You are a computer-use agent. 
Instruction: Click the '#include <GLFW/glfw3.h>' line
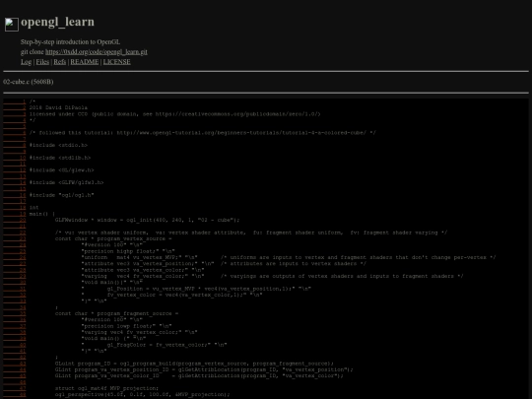click(x=67, y=182)
